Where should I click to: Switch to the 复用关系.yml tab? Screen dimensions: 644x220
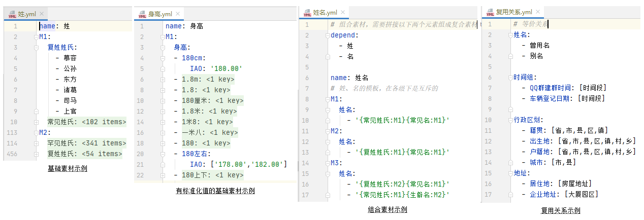coord(513,12)
